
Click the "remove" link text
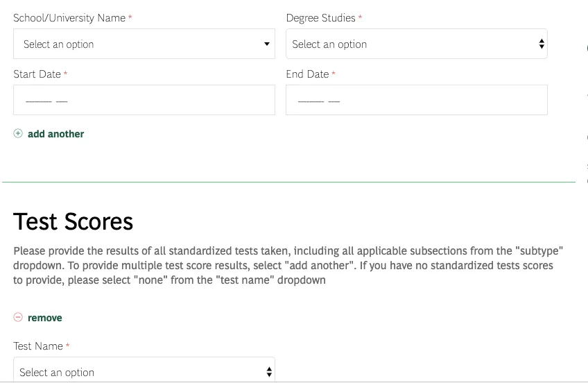45,318
